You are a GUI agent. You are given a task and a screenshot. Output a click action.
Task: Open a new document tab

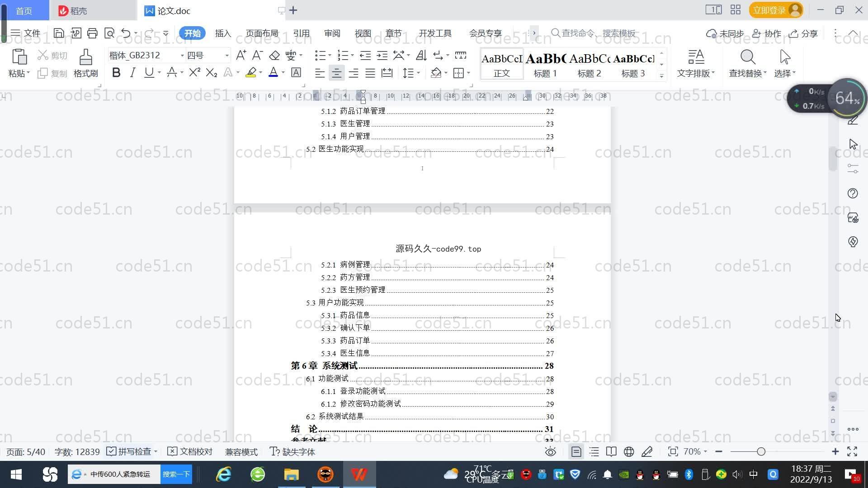(x=293, y=10)
